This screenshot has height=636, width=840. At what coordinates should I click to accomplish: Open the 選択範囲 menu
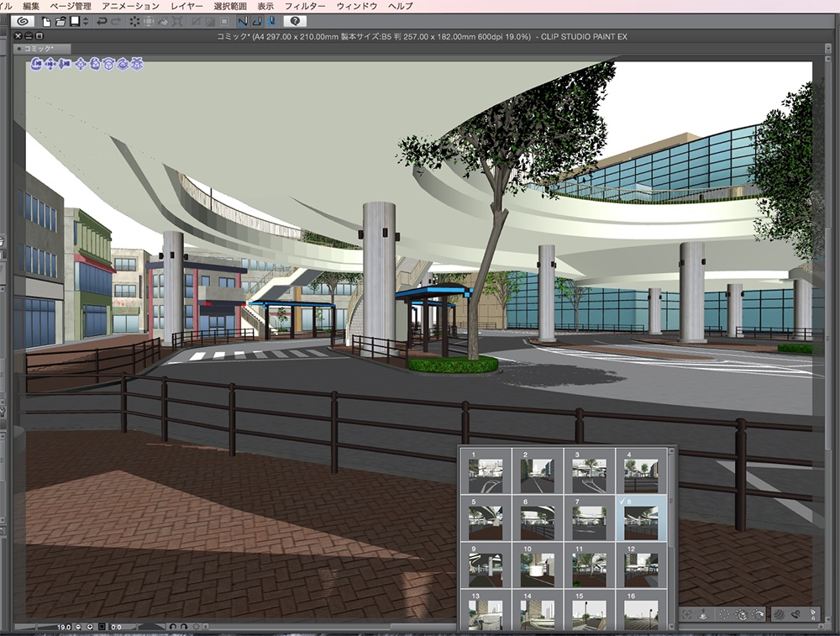pyautogui.click(x=230, y=6)
